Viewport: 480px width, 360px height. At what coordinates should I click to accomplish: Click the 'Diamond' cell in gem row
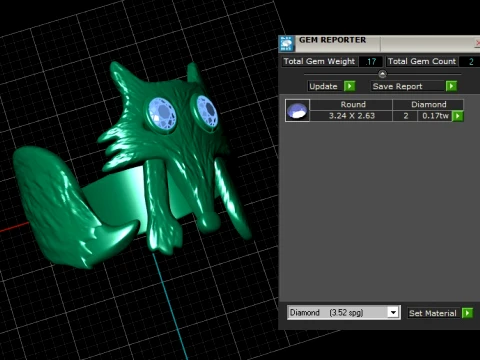point(428,104)
